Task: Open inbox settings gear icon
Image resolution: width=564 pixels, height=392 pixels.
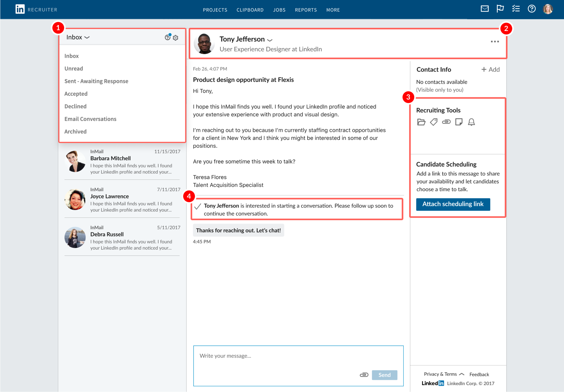Action: click(176, 38)
